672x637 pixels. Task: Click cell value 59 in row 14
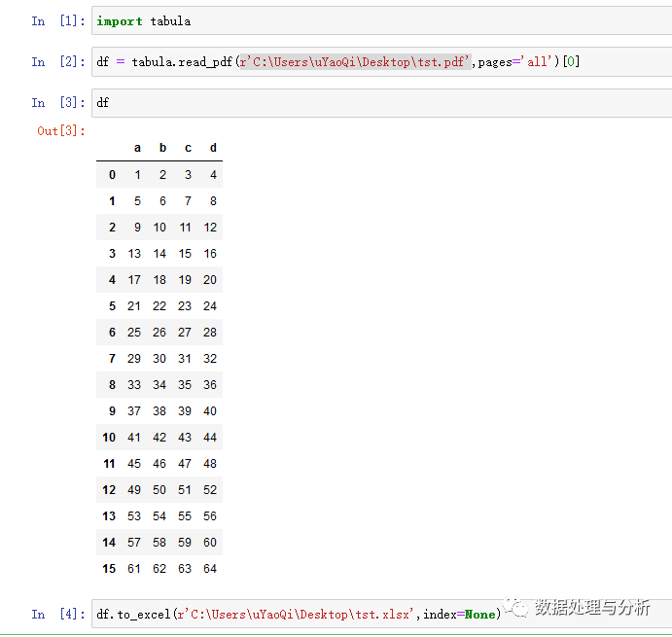coord(185,543)
